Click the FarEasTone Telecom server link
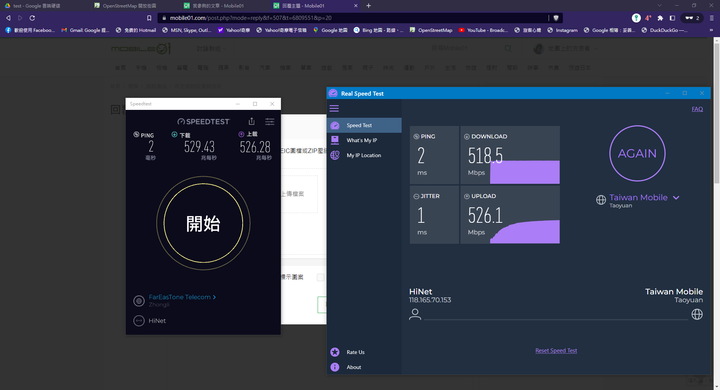720x390 pixels. tap(182, 297)
